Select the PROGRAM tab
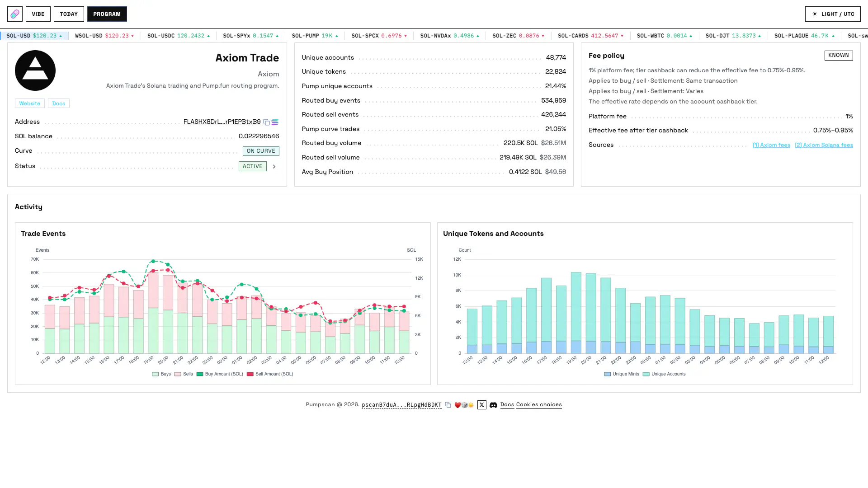Image resolution: width=868 pixels, height=488 pixels. tap(107, 14)
